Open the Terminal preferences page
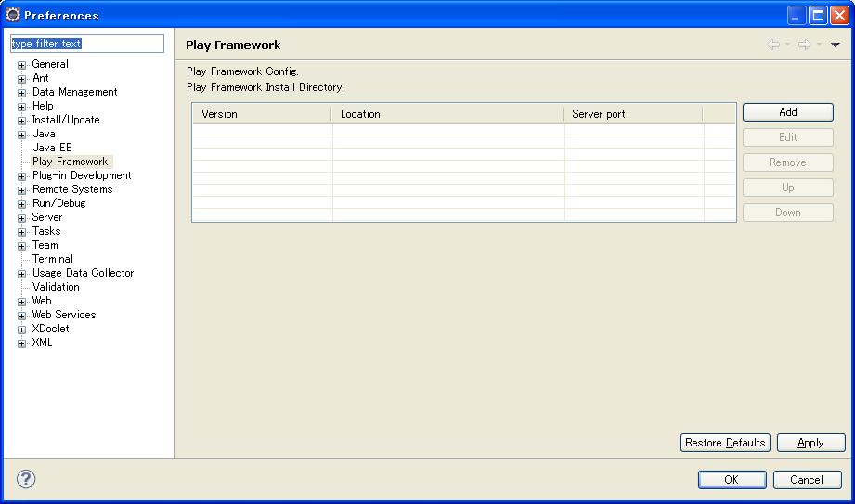The image size is (855, 504). pyautogui.click(x=52, y=259)
